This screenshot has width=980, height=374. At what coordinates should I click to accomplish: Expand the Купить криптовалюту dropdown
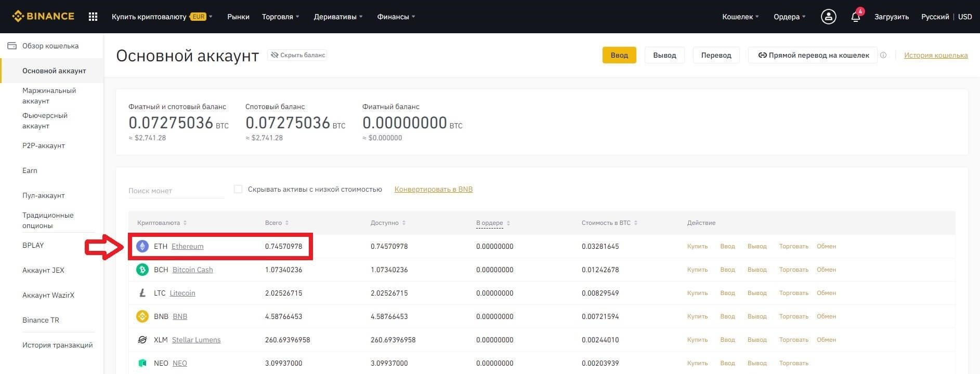tap(162, 17)
